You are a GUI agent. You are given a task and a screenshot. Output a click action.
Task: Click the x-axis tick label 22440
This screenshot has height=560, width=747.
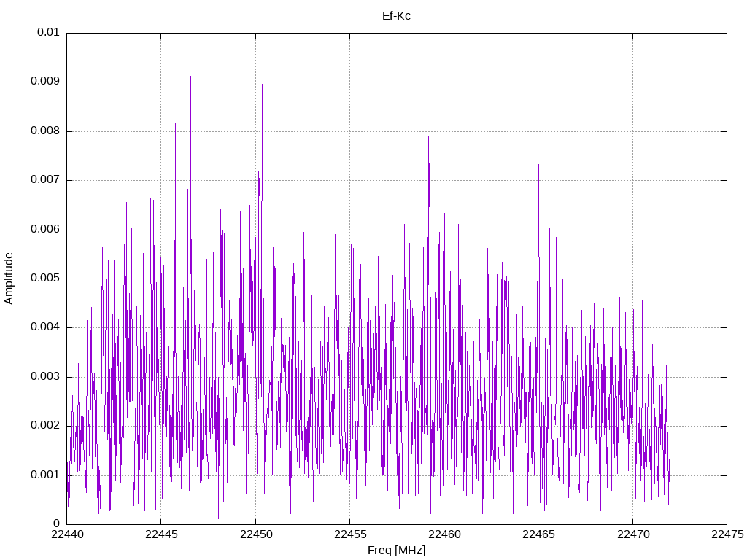tap(66, 534)
